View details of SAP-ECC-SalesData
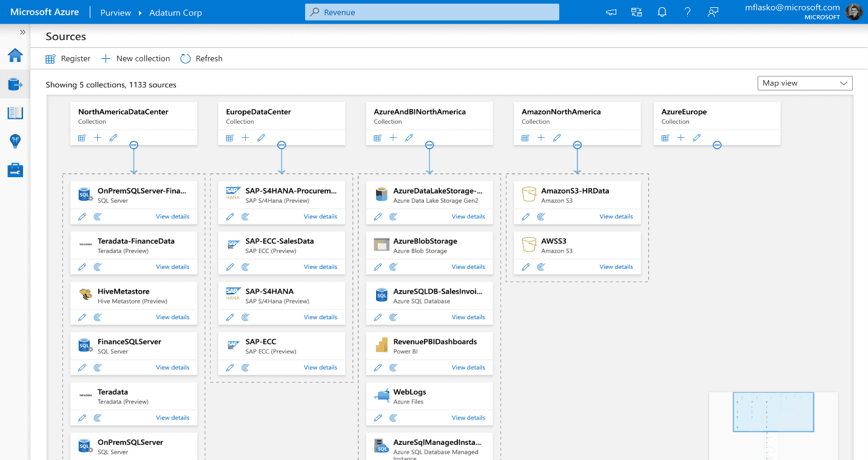 [x=320, y=266]
